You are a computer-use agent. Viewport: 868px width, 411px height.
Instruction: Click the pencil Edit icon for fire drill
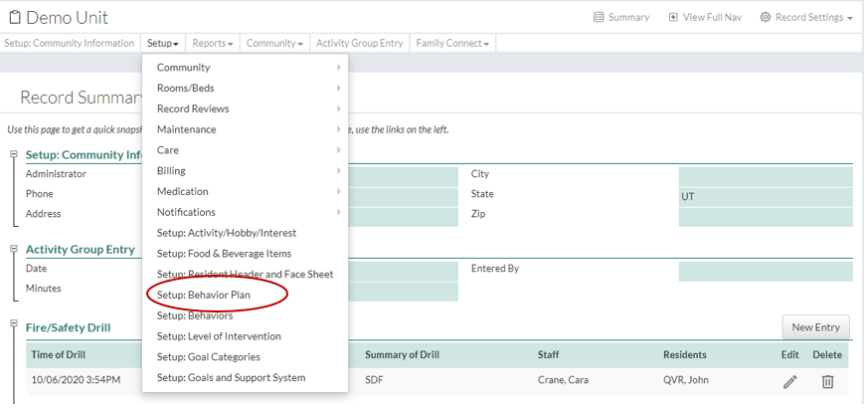[x=789, y=381]
